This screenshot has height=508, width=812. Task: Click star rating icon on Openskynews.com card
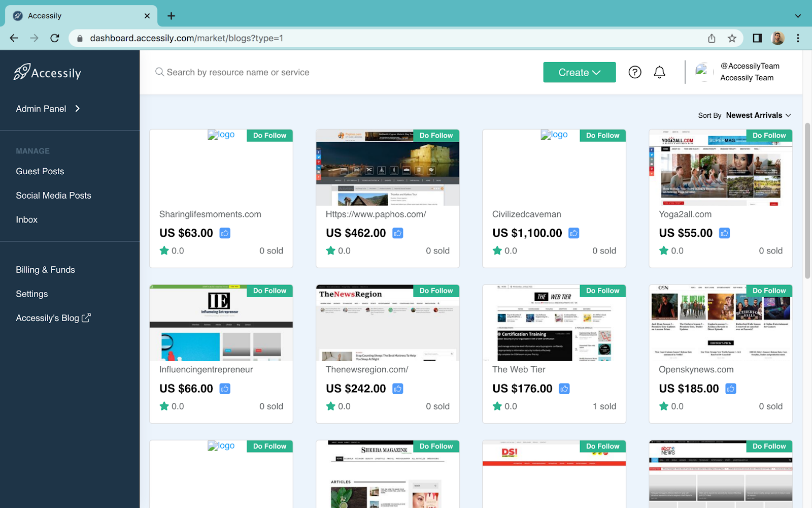[x=663, y=406]
